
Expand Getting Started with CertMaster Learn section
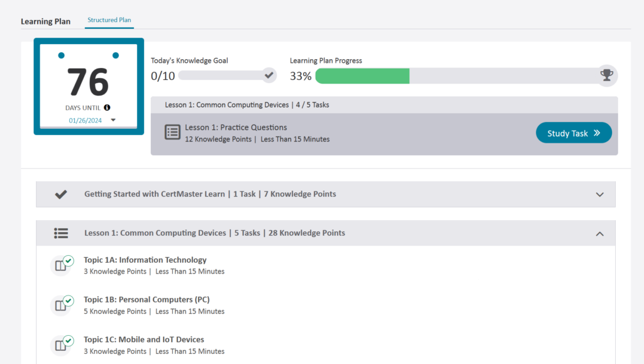coord(599,194)
